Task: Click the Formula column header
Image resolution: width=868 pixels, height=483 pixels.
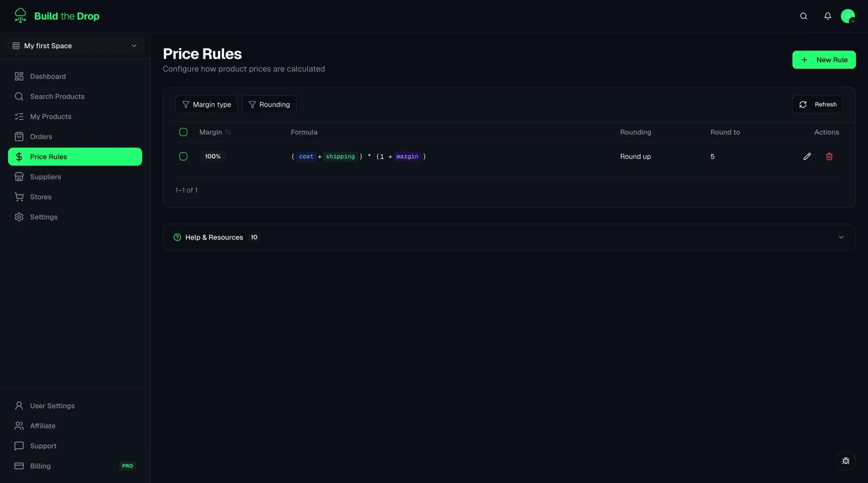Action: [x=304, y=132]
